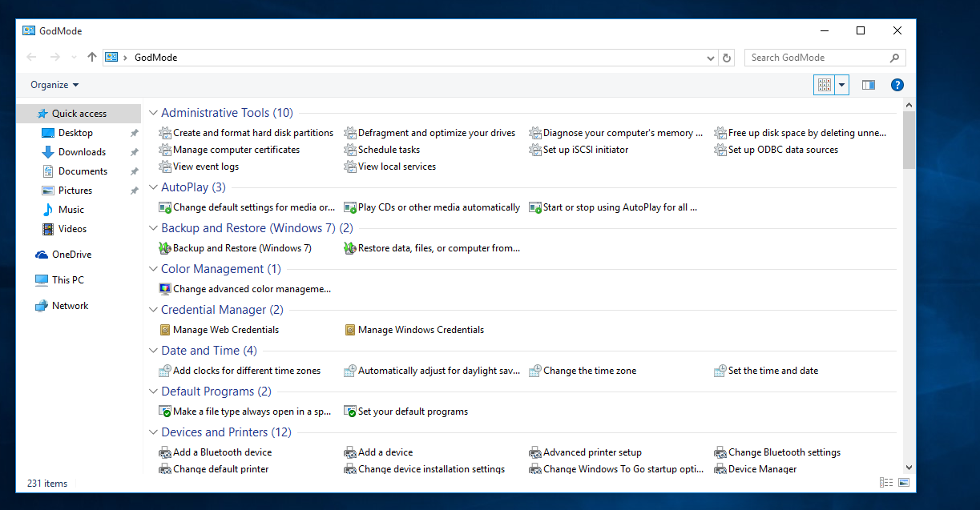Click the clock icon of Set the time and date

point(720,371)
